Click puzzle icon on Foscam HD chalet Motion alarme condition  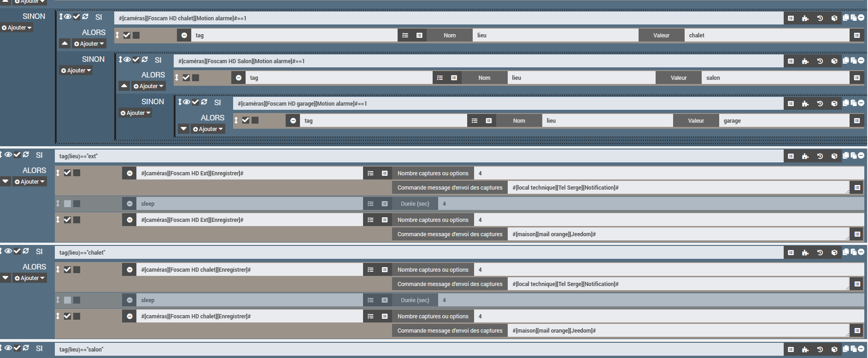coord(805,18)
